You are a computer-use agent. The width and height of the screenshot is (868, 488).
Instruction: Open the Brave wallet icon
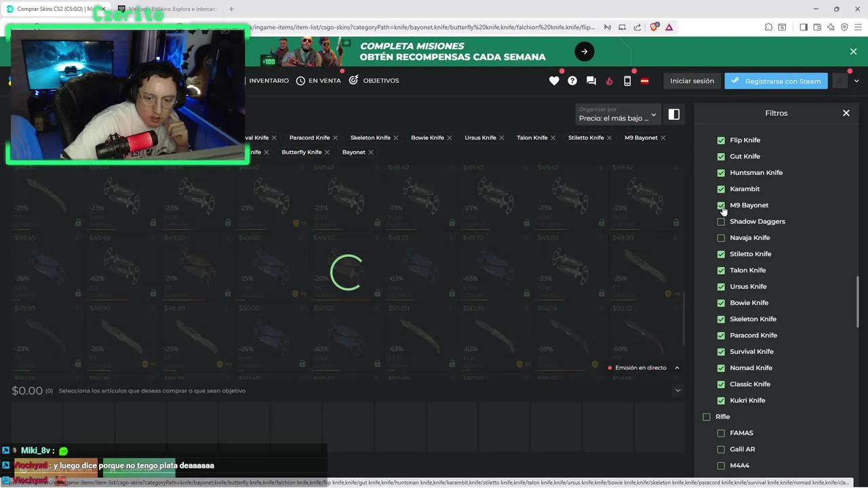(x=817, y=27)
